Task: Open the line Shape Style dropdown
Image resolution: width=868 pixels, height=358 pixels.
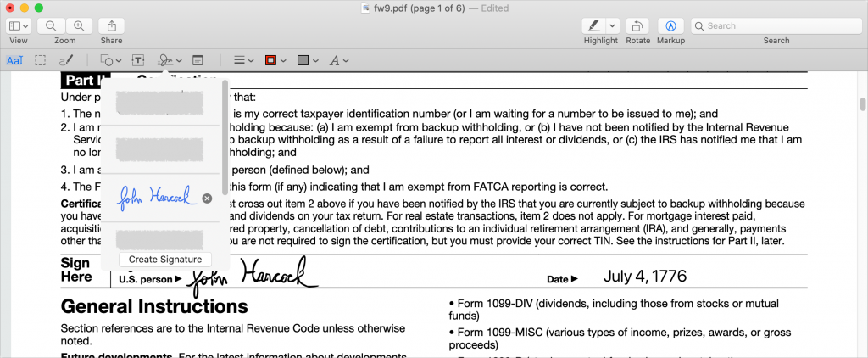Action: click(243, 60)
